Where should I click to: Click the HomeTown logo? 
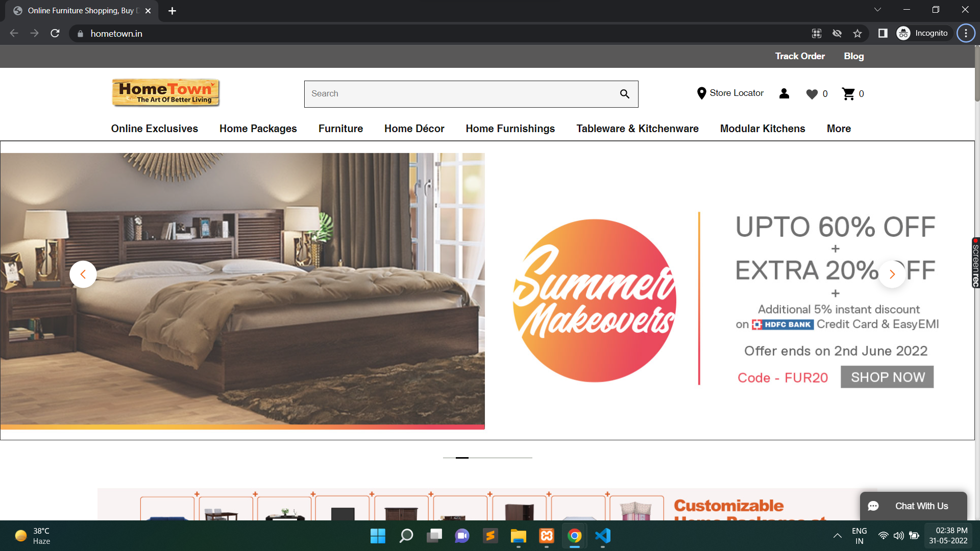click(x=166, y=93)
